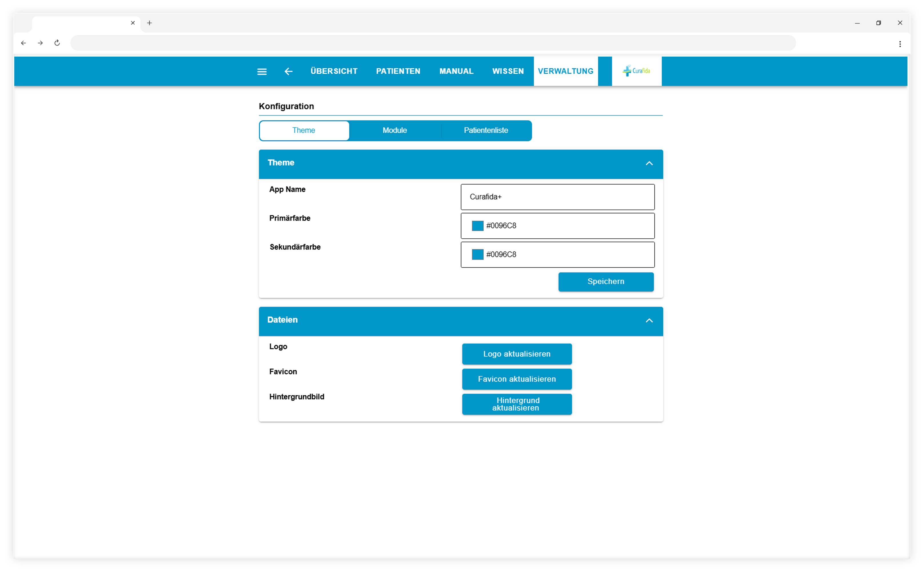The height and width of the screenshot is (572, 924).
Task: Open browser three-dot menu
Action: (x=900, y=44)
